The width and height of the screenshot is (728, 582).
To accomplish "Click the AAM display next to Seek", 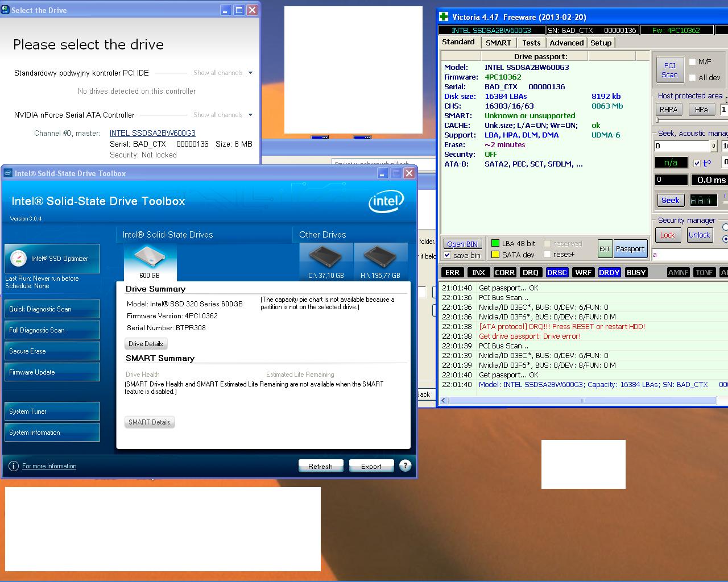I will point(704,200).
